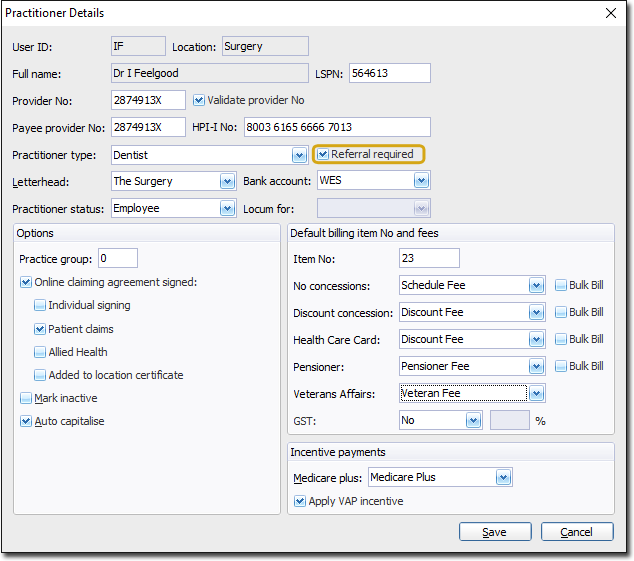Viewport: 634px width, 561px height.
Task: Uncheck Validate provider No checkbox
Action: tap(199, 100)
